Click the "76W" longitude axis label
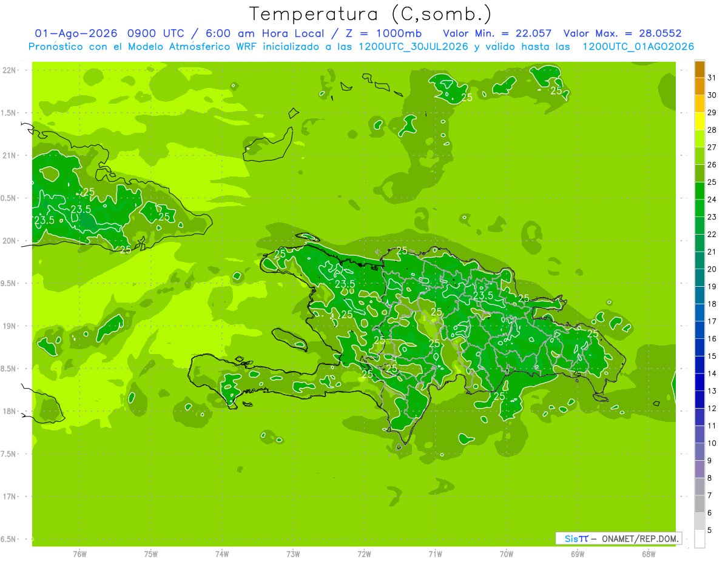This screenshot has width=728, height=562. pyautogui.click(x=79, y=554)
